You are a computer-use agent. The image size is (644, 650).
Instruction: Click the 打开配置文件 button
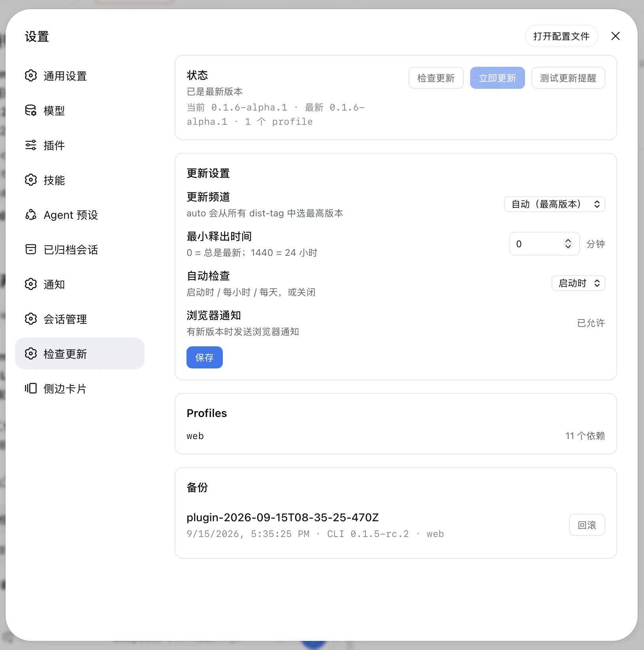[x=561, y=36]
